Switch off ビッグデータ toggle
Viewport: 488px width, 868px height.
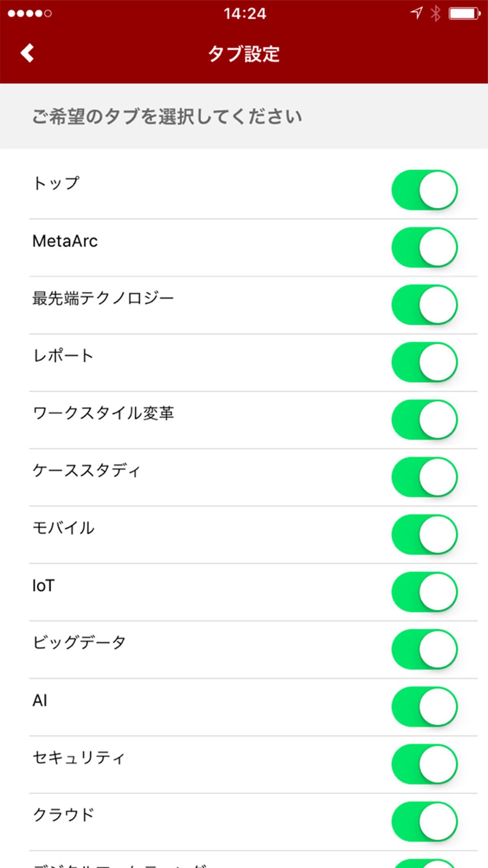click(x=425, y=649)
